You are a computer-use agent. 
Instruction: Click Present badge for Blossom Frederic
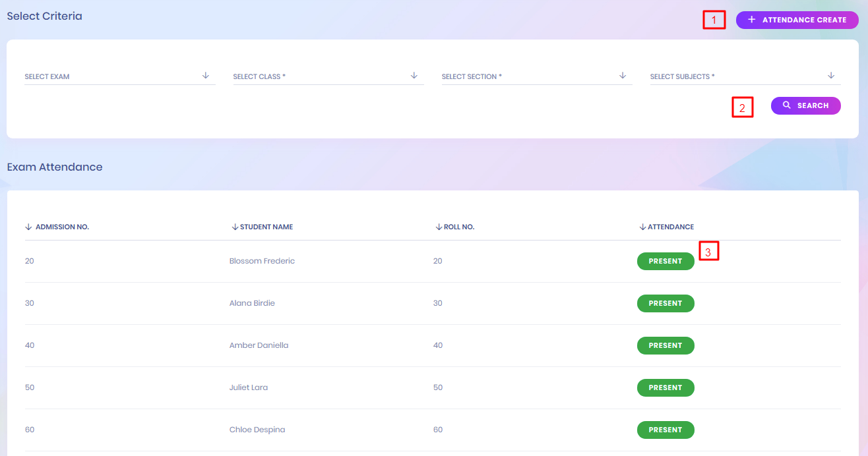click(x=665, y=261)
